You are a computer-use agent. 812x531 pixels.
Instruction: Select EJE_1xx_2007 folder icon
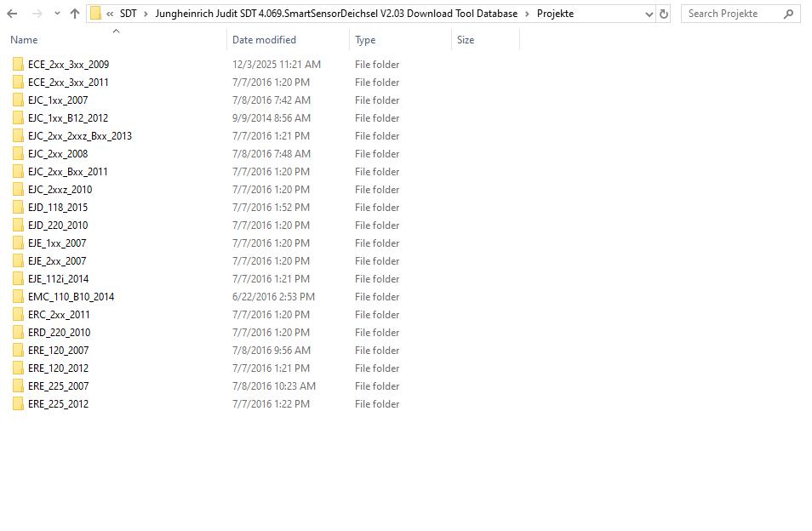[x=18, y=243]
